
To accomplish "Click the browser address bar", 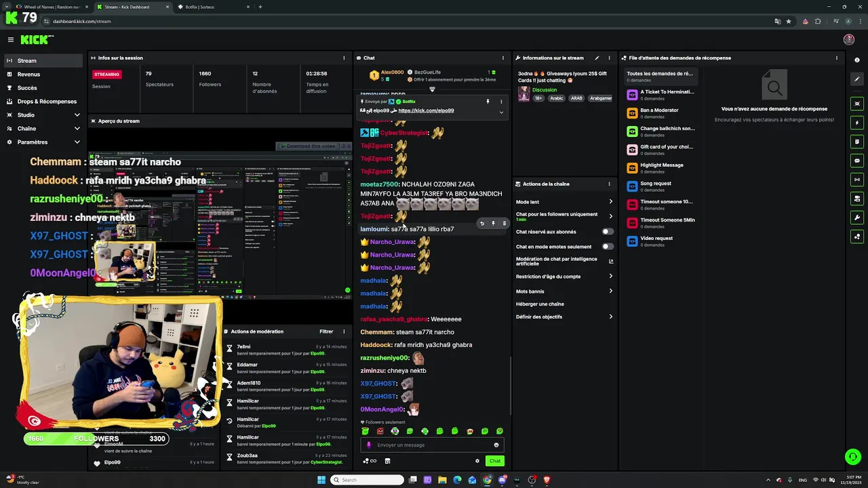I will (407, 21).
